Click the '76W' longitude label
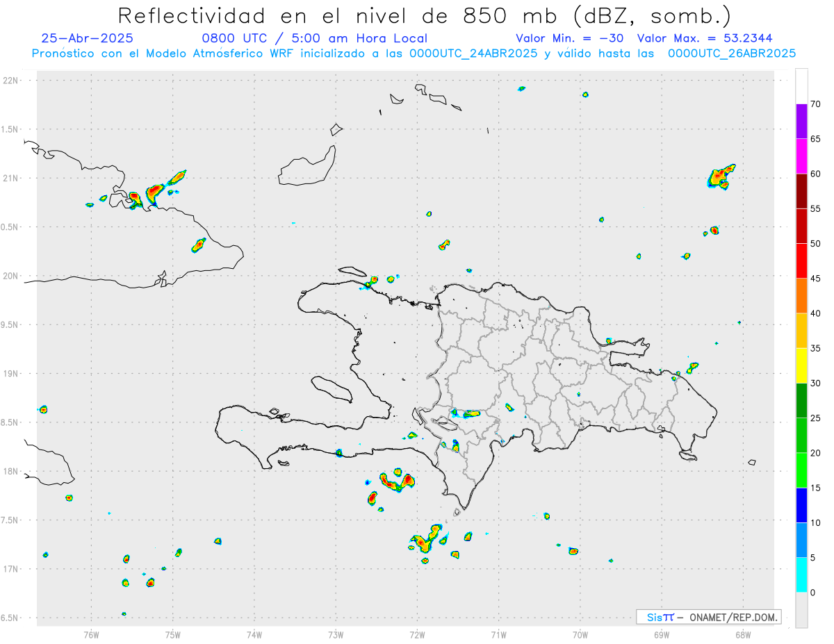This screenshot has width=834, height=644. coord(91,635)
